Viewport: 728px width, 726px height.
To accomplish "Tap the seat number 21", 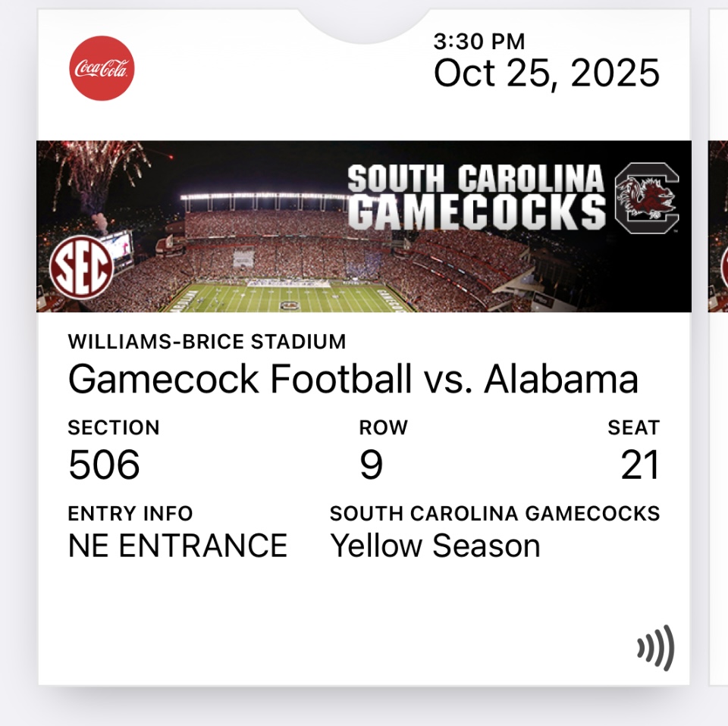I will pos(640,465).
